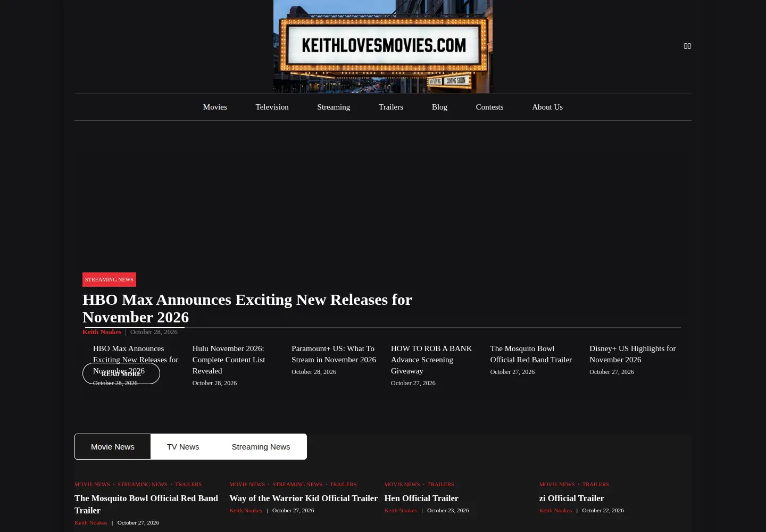Open zi Official Trailer article
The image size is (766, 532).
pos(572,498)
